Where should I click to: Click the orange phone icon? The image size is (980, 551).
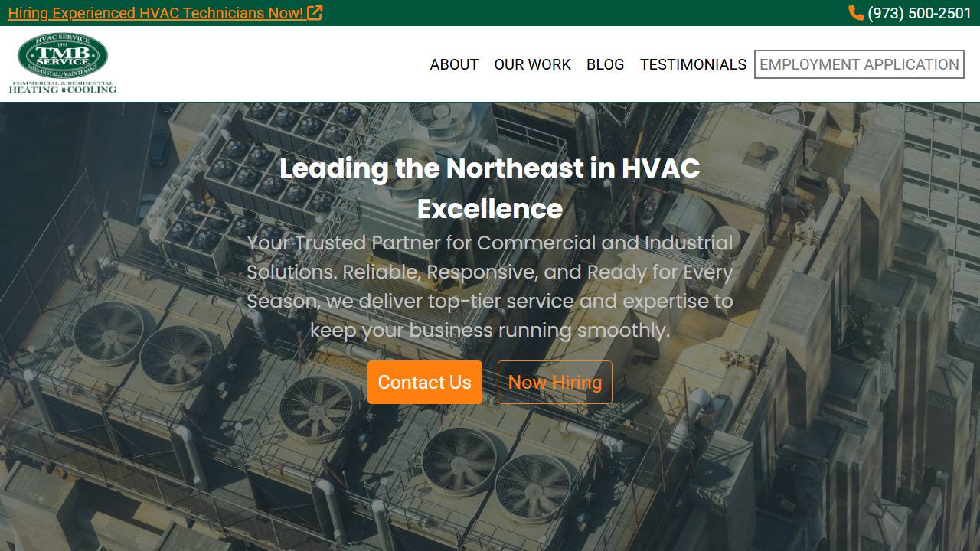click(x=855, y=13)
